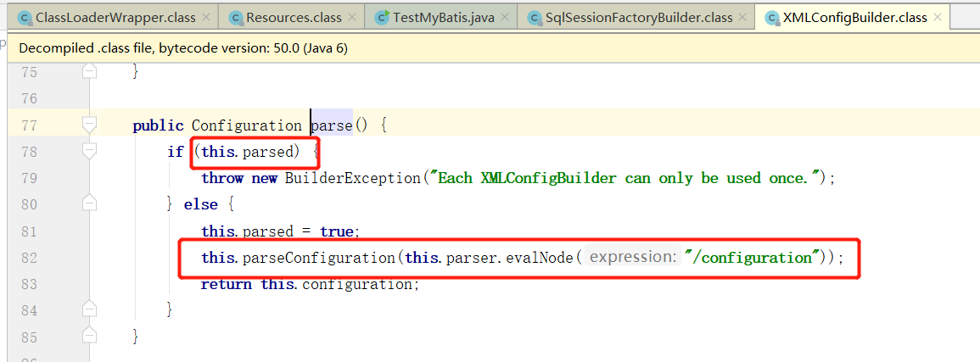The height and width of the screenshot is (362, 980).
Task: Toggle the fold end marker at line 75
Action: [x=90, y=72]
